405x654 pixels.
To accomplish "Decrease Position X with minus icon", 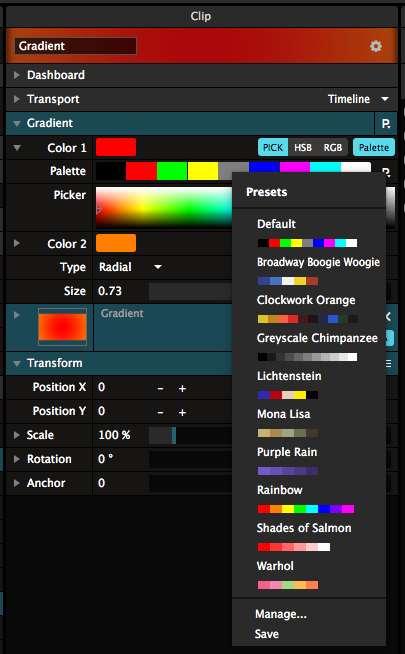I will click(x=160, y=388).
